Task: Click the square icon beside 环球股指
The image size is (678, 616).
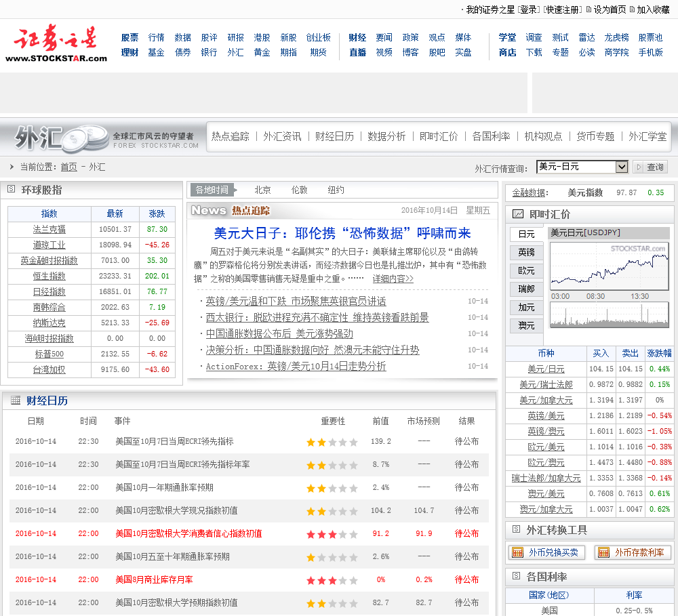Action: (12, 190)
